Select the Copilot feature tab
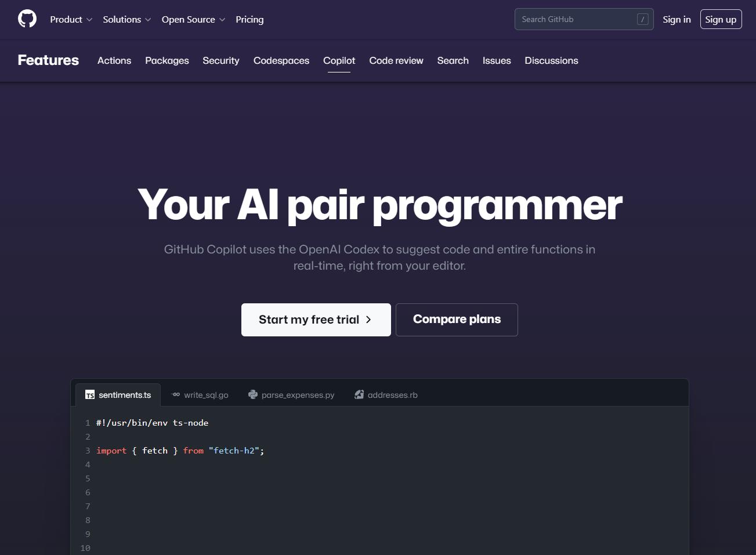This screenshot has width=756, height=555. pyautogui.click(x=339, y=60)
